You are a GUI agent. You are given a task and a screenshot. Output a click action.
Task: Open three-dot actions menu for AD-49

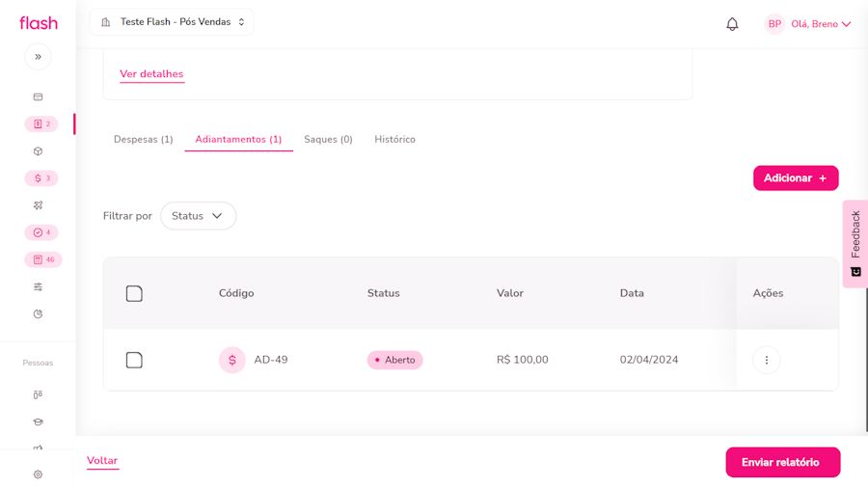[767, 360]
